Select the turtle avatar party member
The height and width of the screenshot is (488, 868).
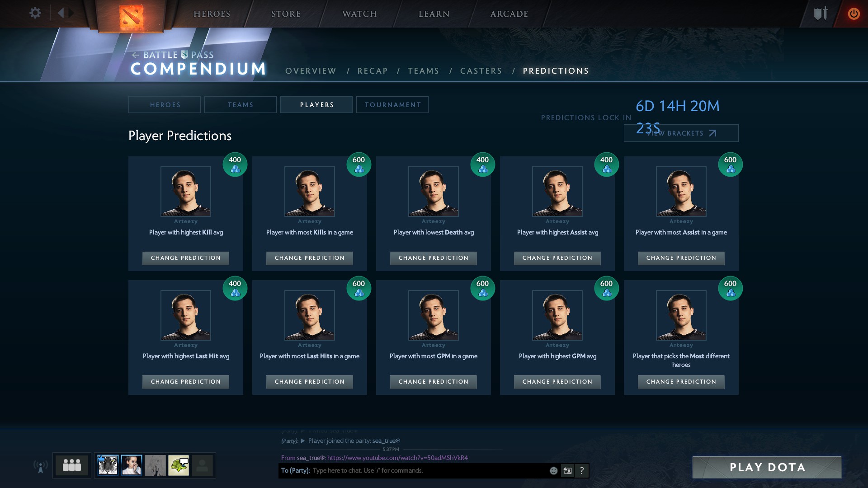point(179,465)
